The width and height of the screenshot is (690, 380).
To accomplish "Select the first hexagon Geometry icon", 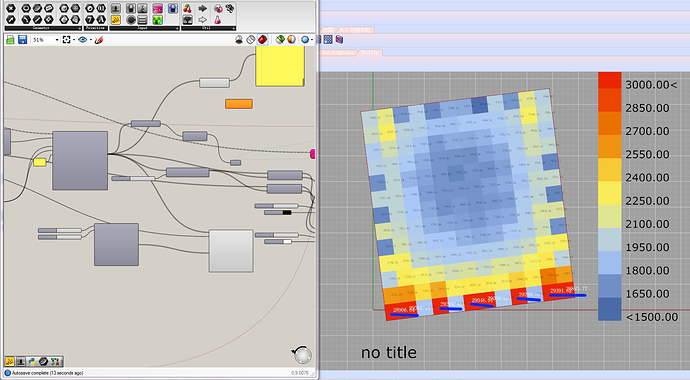I will [x=11, y=8].
